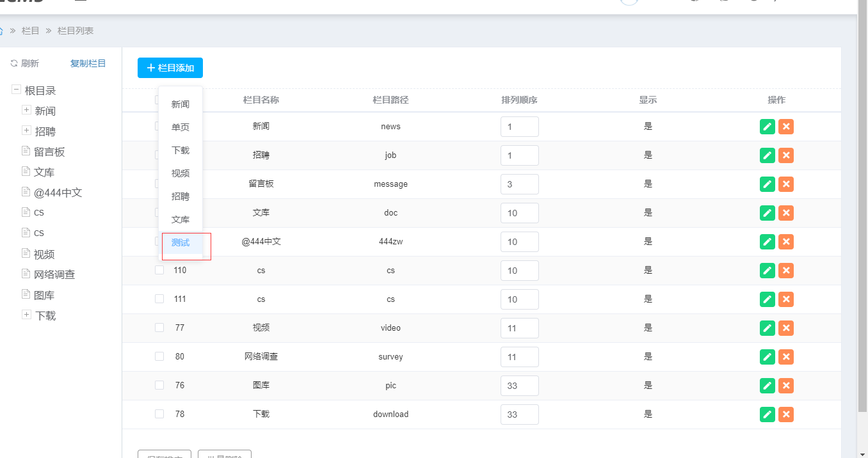Delete the 视频 video row
Viewport: 868px width, 458px height.
point(787,328)
